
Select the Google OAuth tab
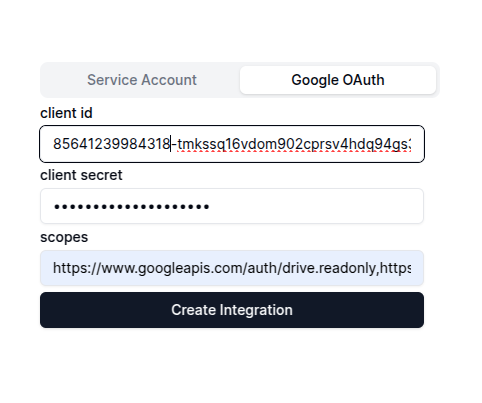coord(338,80)
